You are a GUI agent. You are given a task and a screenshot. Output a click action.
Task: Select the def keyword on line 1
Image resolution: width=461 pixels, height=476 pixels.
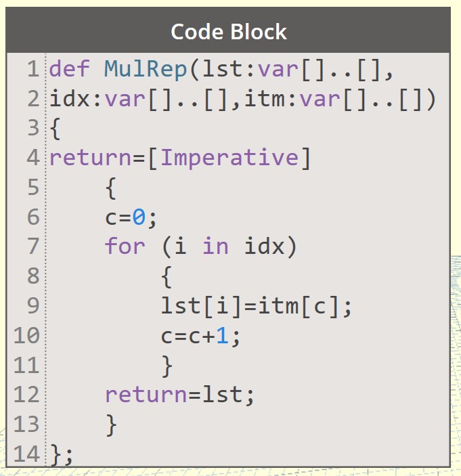point(69,68)
